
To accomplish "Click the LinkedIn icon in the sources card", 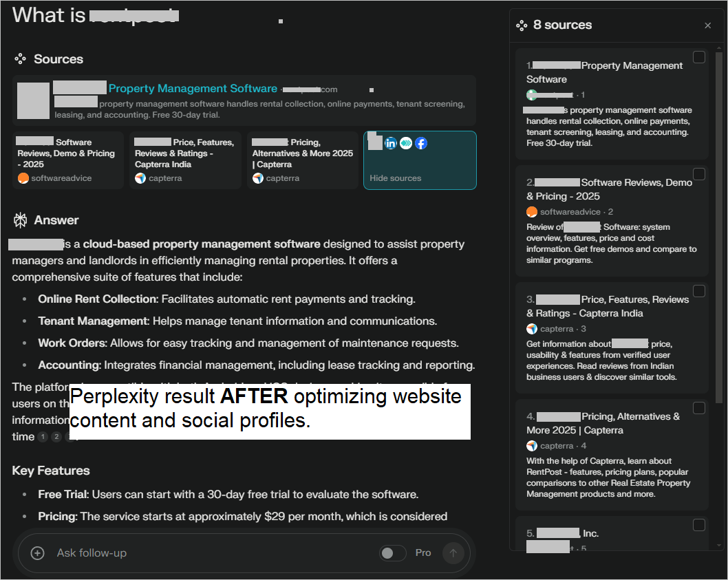I will 391,143.
